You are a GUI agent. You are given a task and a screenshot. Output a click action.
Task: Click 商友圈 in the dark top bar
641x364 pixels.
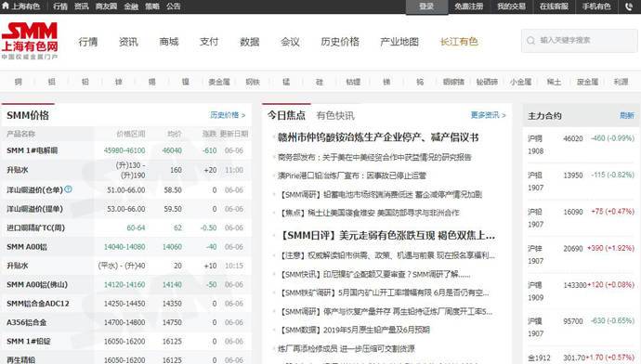pyautogui.click(x=106, y=6)
